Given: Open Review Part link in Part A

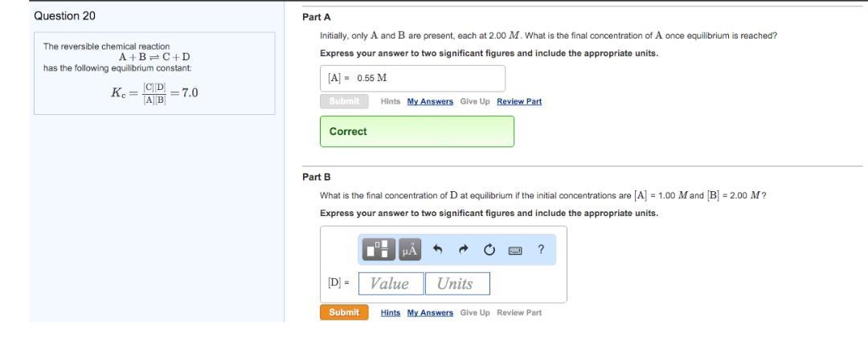Looking at the screenshot, I should pos(519,101).
